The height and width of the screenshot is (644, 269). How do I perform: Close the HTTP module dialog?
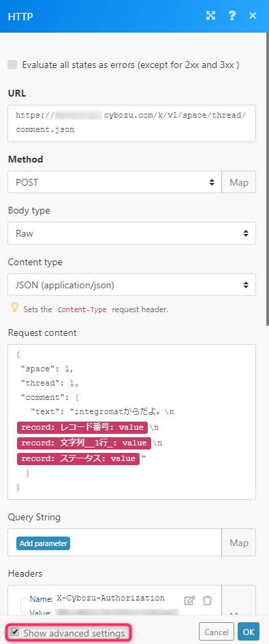[253, 16]
